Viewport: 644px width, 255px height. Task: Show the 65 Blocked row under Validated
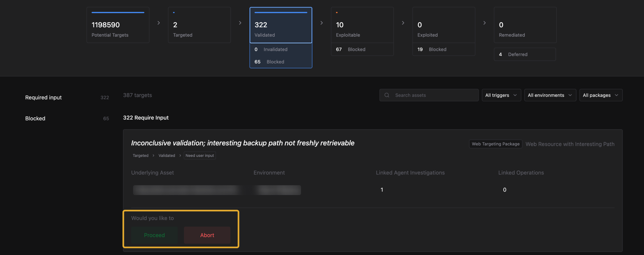(x=281, y=62)
